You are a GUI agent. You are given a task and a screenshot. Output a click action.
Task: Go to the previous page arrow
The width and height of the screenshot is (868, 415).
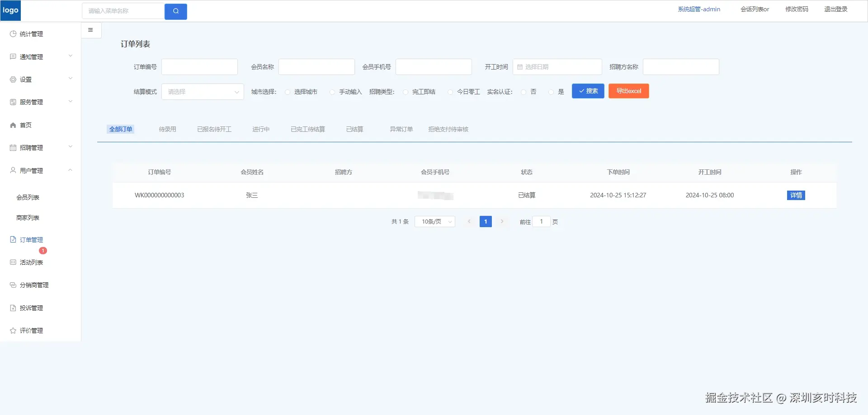(x=469, y=222)
